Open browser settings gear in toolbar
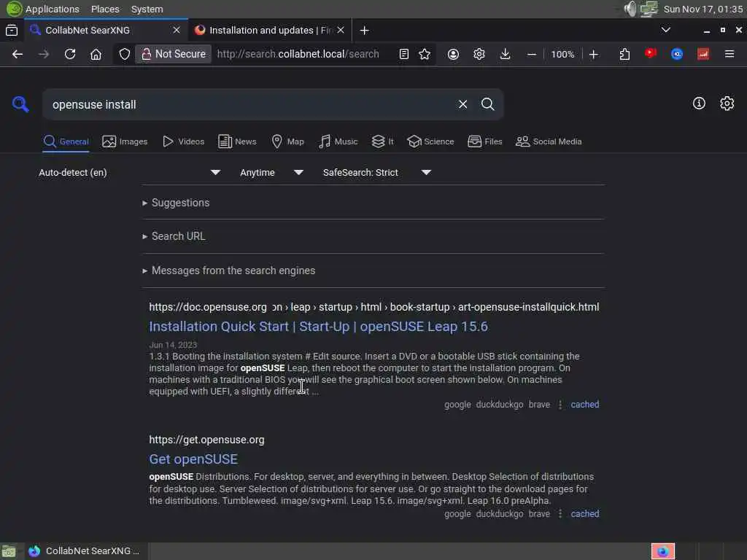This screenshot has height=560, width=747. pos(479,54)
